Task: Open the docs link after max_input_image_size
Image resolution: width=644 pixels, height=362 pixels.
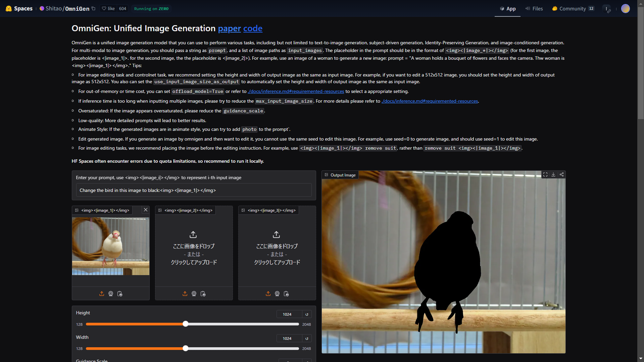Action: 430,101
